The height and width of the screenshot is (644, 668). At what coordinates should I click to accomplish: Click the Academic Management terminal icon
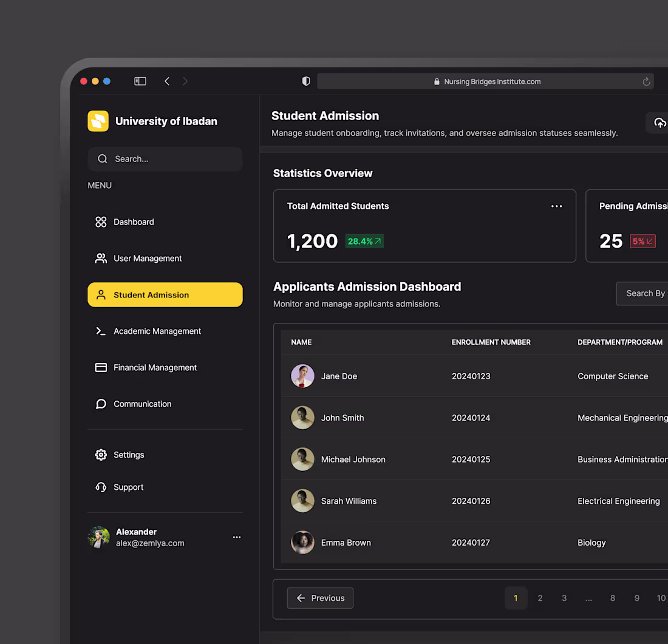point(101,331)
